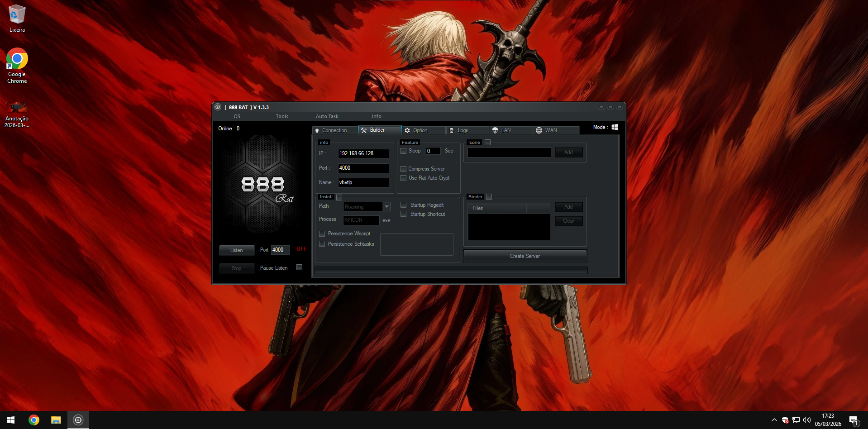Screen dimensions: 868x429
Task: Focus the IP address field
Action: pyautogui.click(x=363, y=153)
